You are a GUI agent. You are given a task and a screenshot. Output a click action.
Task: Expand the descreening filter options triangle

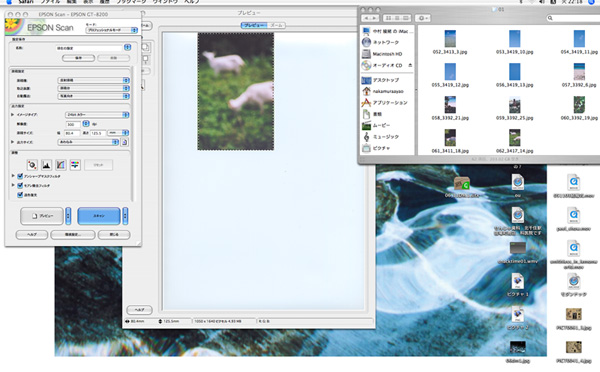(13, 185)
